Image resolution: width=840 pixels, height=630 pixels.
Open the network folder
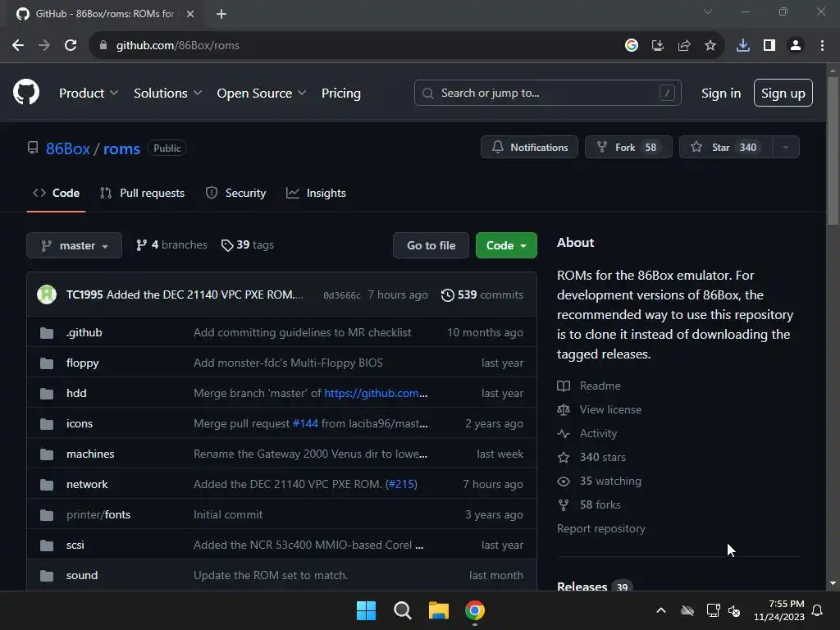(x=87, y=484)
